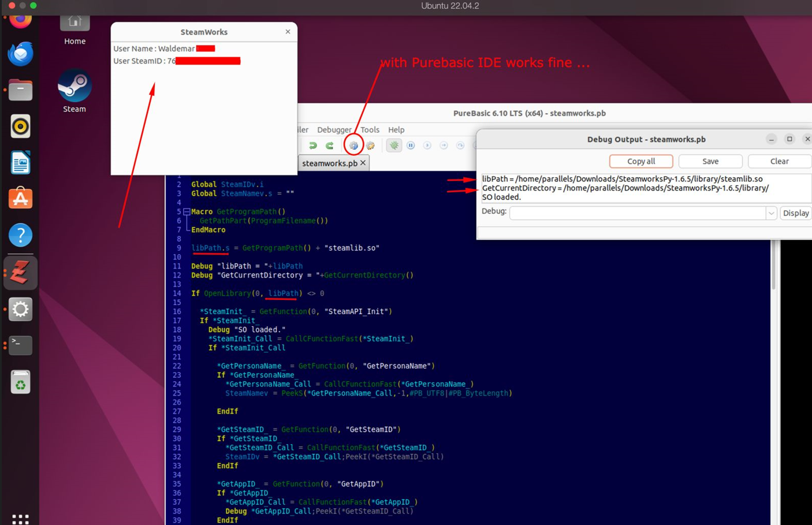812x525 pixels.
Task: Open Rhythmbox from the dock
Action: pos(20,126)
